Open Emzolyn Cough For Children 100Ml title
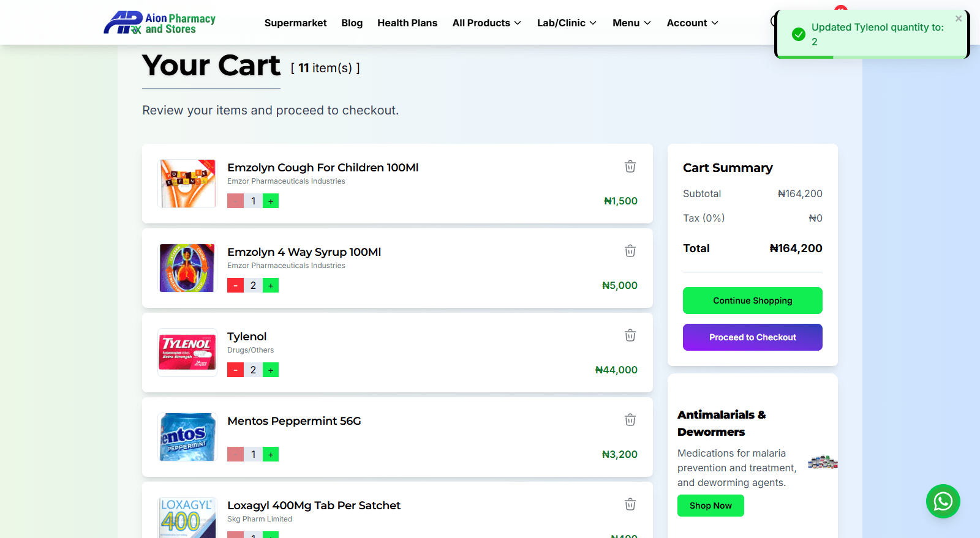This screenshot has width=980, height=538. pos(323,168)
